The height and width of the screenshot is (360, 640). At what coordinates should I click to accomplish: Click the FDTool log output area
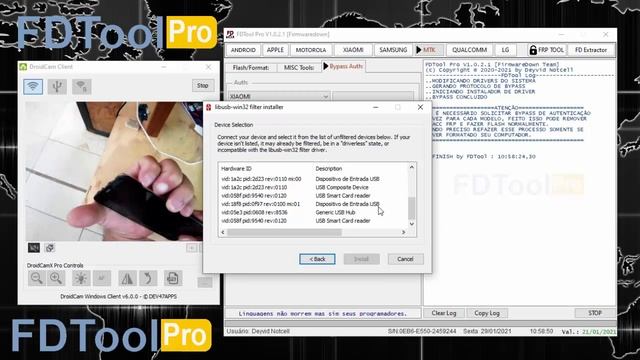click(x=520, y=182)
